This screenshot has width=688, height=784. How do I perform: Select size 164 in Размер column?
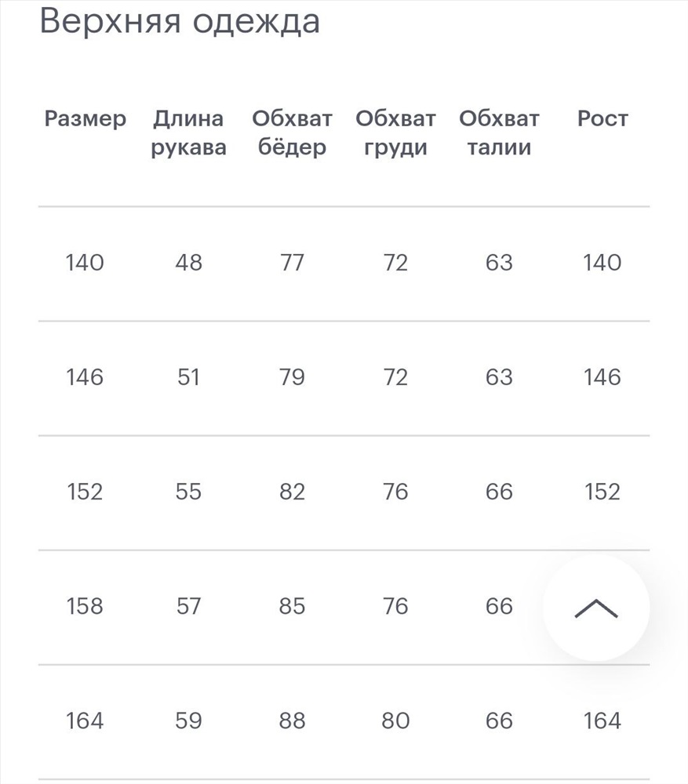point(85,720)
